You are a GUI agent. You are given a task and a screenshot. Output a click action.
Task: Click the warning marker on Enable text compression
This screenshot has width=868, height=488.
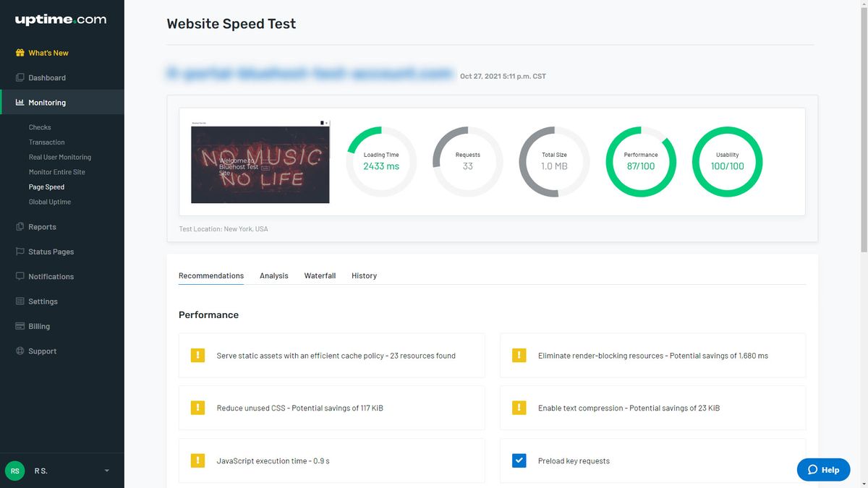(519, 408)
